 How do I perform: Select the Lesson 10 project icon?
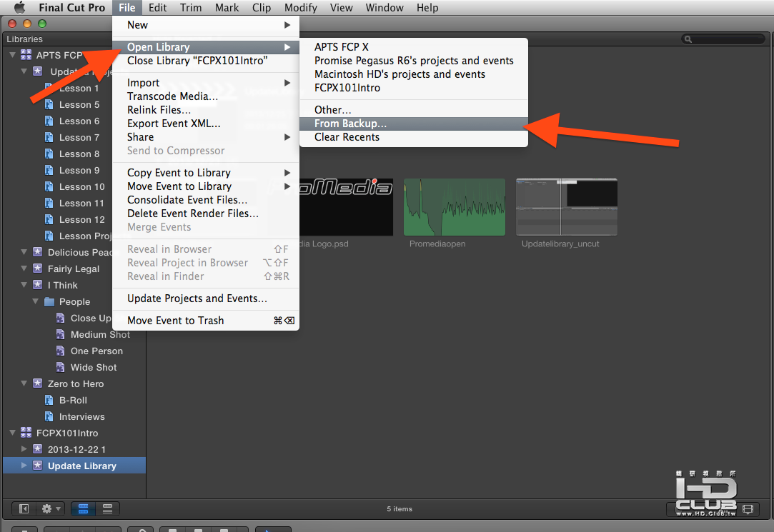coord(49,186)
